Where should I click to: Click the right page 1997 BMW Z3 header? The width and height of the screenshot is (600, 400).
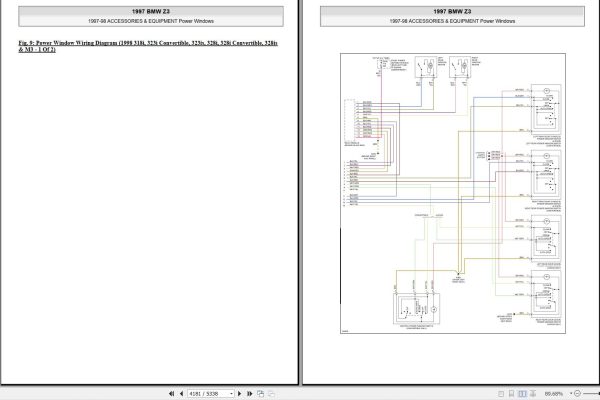pos(452,11)
